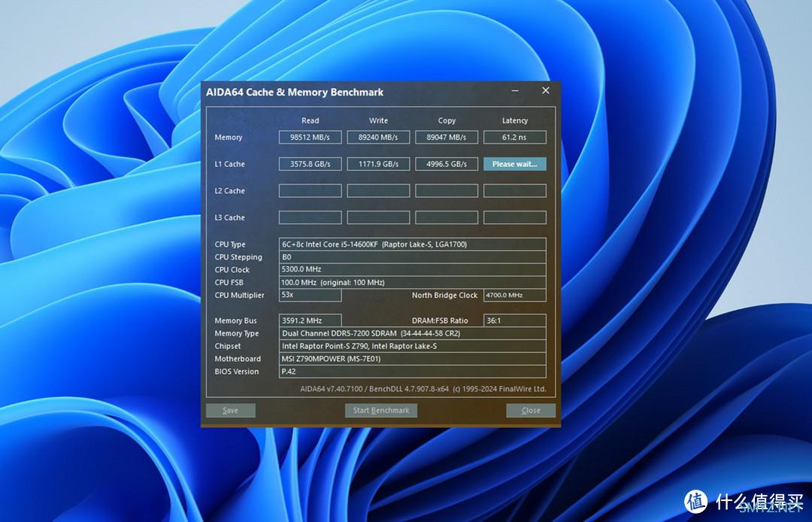812x522 pixels.
Task: Click the Memory Bus value 3591.2 MHz
Action: click(x=311, y=320)
